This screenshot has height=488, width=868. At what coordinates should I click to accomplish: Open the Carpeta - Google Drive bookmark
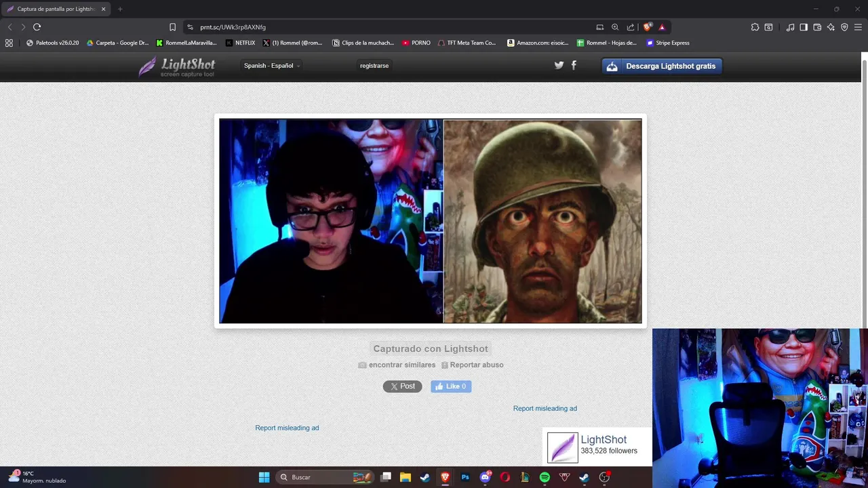coord(117,43)
